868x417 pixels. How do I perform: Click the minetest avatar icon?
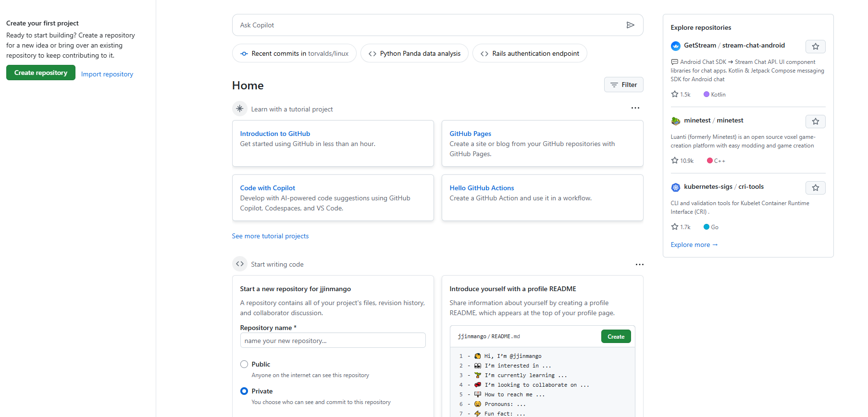click(675, 121)
